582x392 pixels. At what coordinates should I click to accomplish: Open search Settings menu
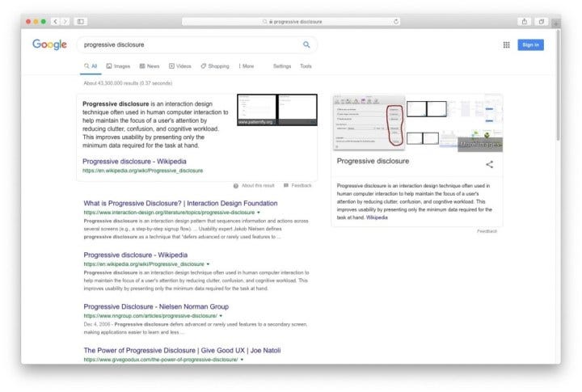pos(282,66)
